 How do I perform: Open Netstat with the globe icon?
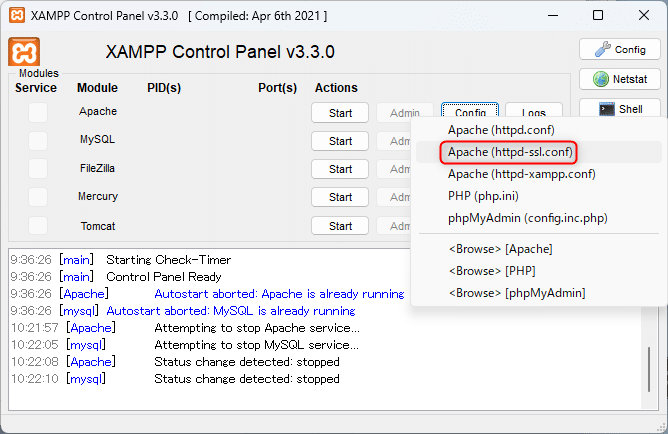coord(620,79)
